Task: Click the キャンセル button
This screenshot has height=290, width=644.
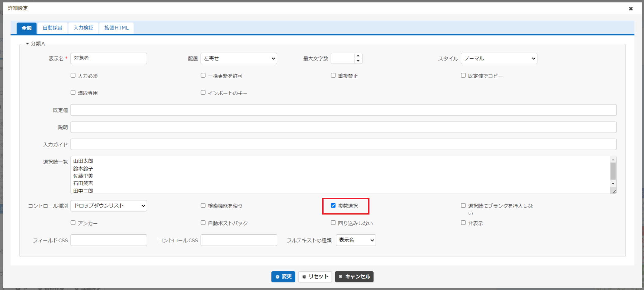Action: pyautogui.click(x=354, y=277)
